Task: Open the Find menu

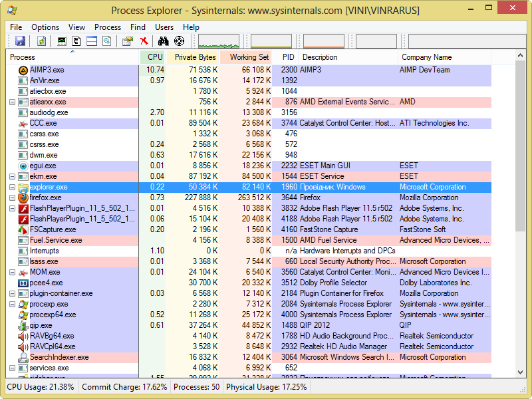Action: (138, 27)
